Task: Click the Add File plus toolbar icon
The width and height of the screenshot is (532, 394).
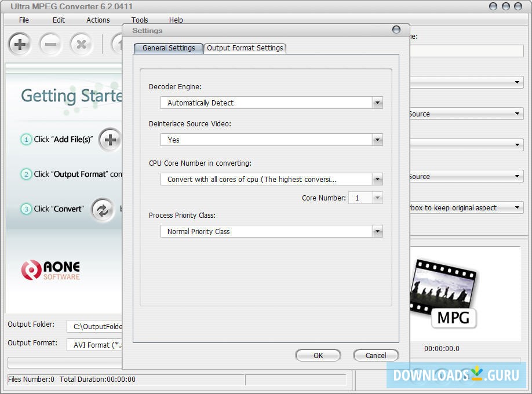Action: pos(20,44)
